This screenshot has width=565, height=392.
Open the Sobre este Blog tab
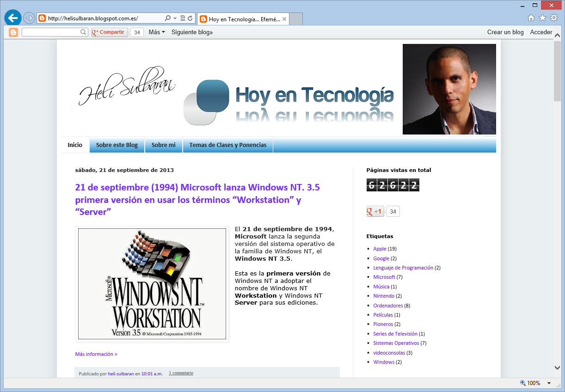coord(117,145)
